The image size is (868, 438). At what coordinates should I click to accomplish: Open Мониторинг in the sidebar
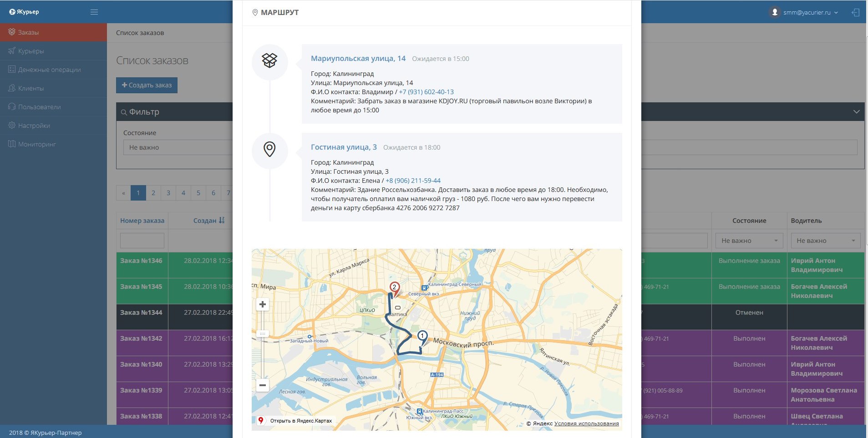pyautogui.click(x=53, y=144)
